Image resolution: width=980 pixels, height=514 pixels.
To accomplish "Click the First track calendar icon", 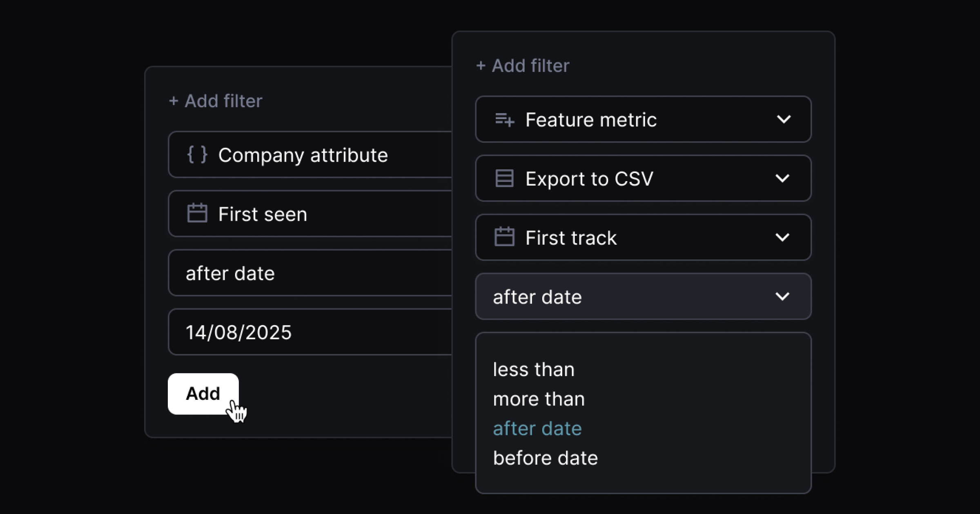I will 504,237.
